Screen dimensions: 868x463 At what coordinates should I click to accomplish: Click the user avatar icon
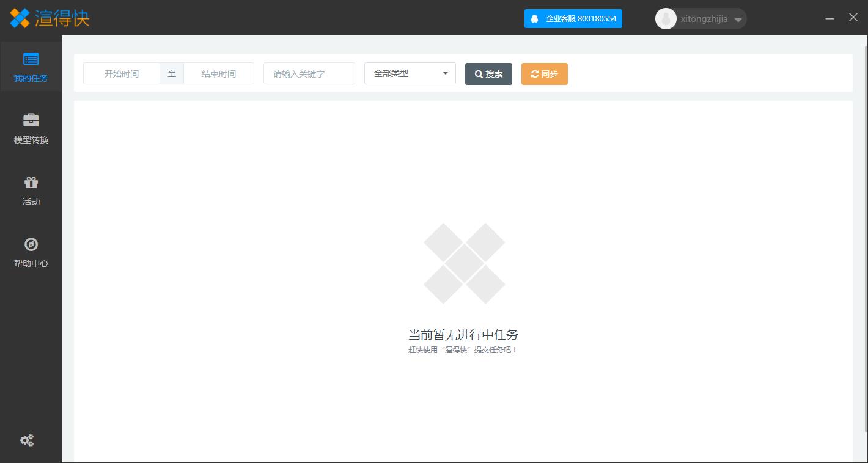(x=666, y=19)
